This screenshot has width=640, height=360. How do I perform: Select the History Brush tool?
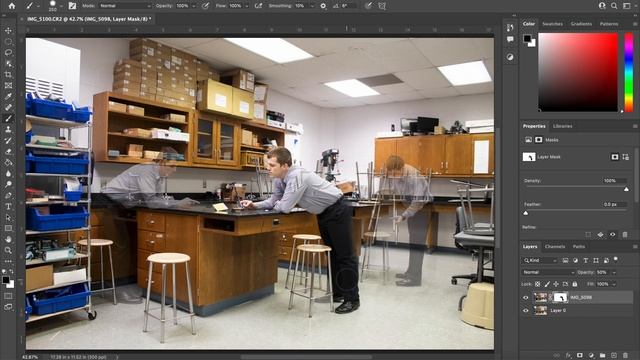coord(8,140)
